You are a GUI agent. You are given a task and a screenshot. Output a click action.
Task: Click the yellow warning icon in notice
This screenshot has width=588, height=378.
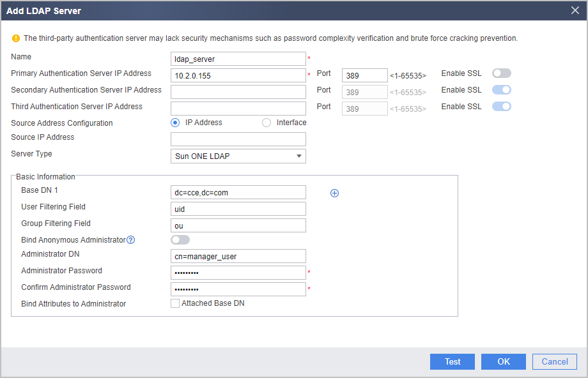pos(16,38)
